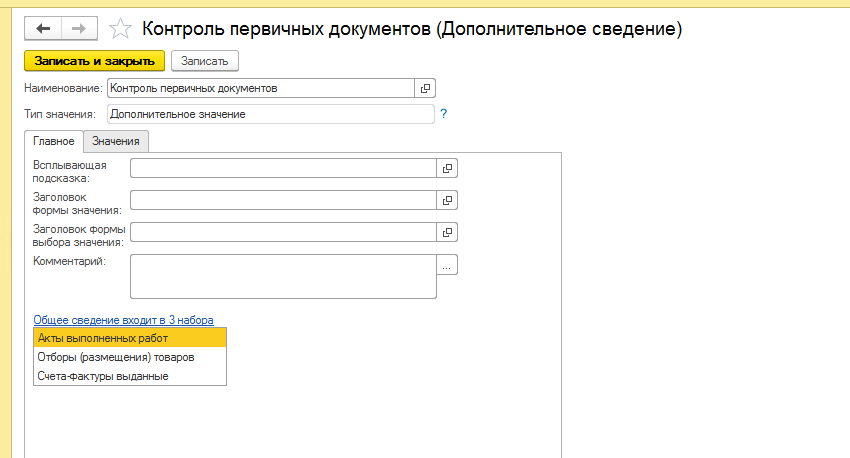Open editor icon for Всплывающая подсказка field

447,168
